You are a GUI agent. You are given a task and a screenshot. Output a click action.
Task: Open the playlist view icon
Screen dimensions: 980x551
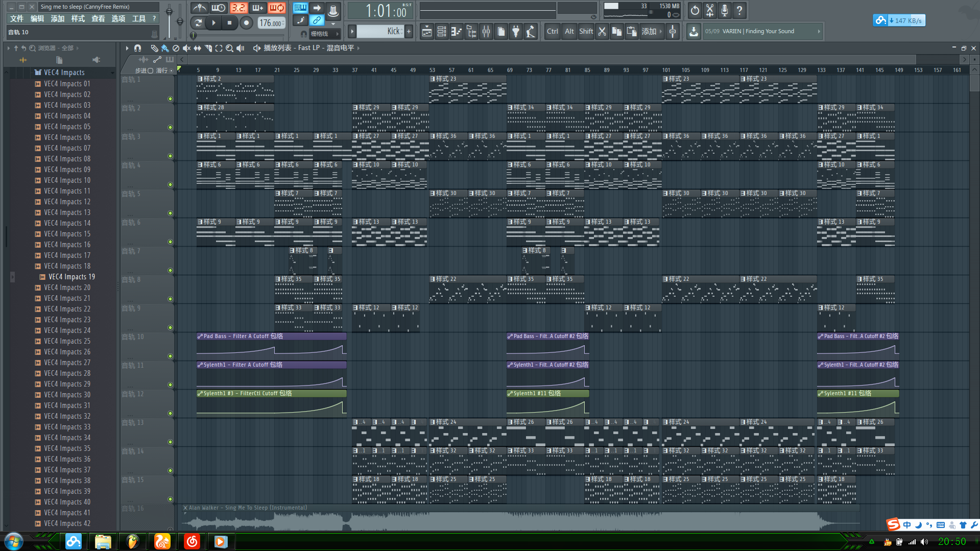(427, 32)
